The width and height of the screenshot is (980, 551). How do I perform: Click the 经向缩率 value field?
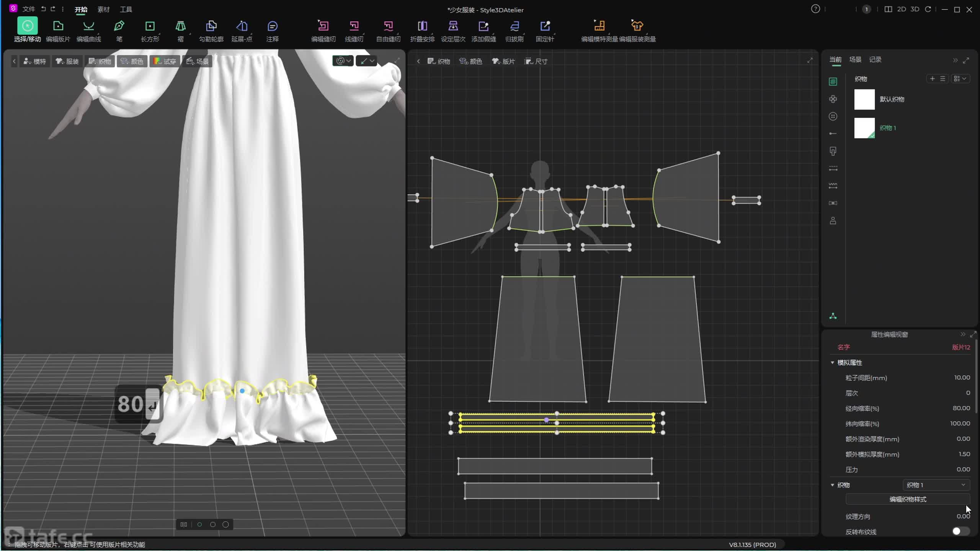pyautogui.click(x=961, y=408)
